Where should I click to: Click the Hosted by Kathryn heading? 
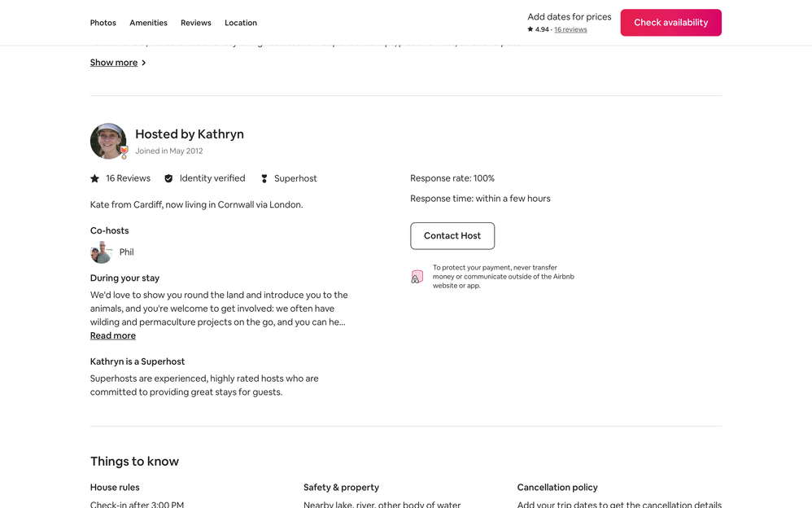(190, 134)
